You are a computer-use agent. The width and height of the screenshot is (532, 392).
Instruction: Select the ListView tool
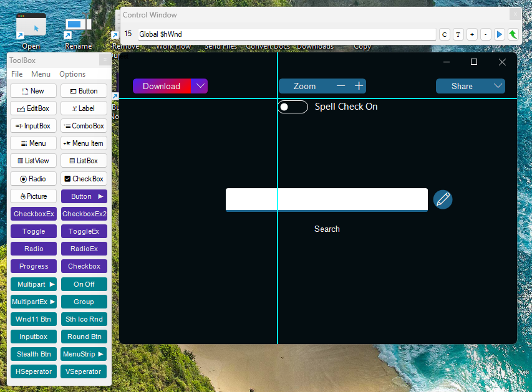[x=33, y=161]
